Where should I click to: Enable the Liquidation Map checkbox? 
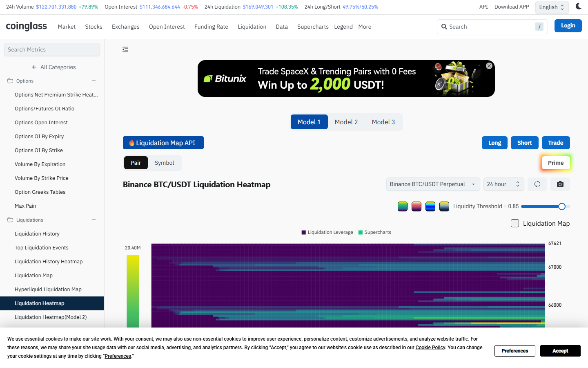(515, 223)
